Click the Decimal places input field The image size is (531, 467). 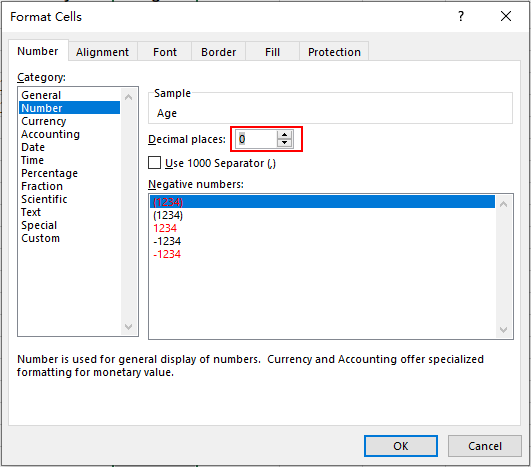click(256, 139)
